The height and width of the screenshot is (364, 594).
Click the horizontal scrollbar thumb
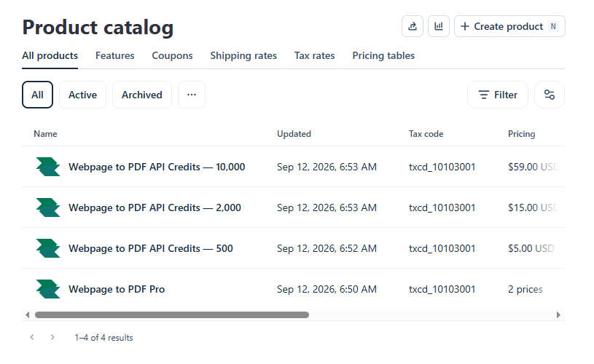pos(172,314)
